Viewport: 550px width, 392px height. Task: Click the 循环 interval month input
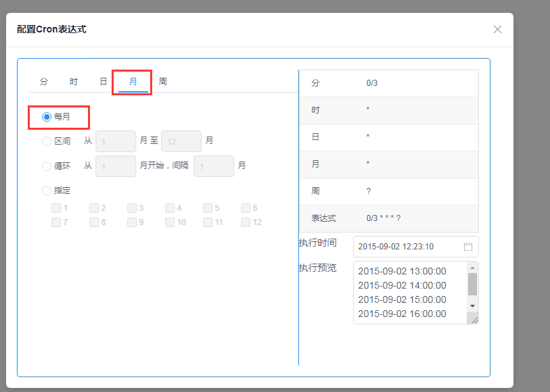tap(214, 166)
